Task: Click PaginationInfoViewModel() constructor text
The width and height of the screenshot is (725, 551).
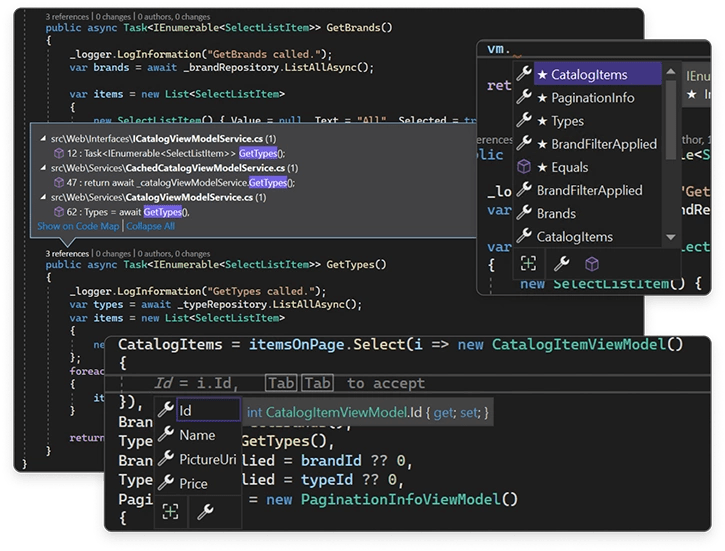Action: [x=410, y=500]
